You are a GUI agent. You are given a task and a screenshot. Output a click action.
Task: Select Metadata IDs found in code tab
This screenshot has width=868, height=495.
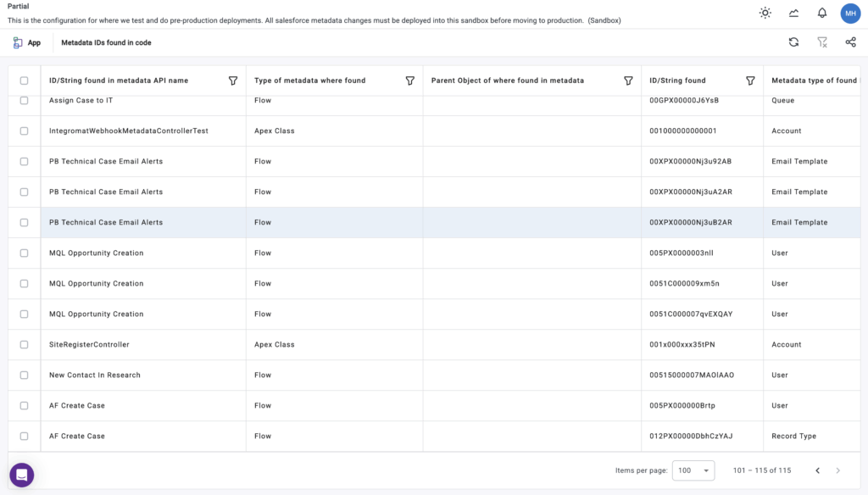coord(106,42)
